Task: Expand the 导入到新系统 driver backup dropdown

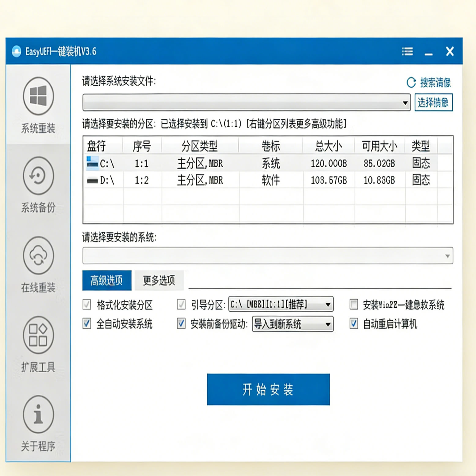Action: [328, 324]
